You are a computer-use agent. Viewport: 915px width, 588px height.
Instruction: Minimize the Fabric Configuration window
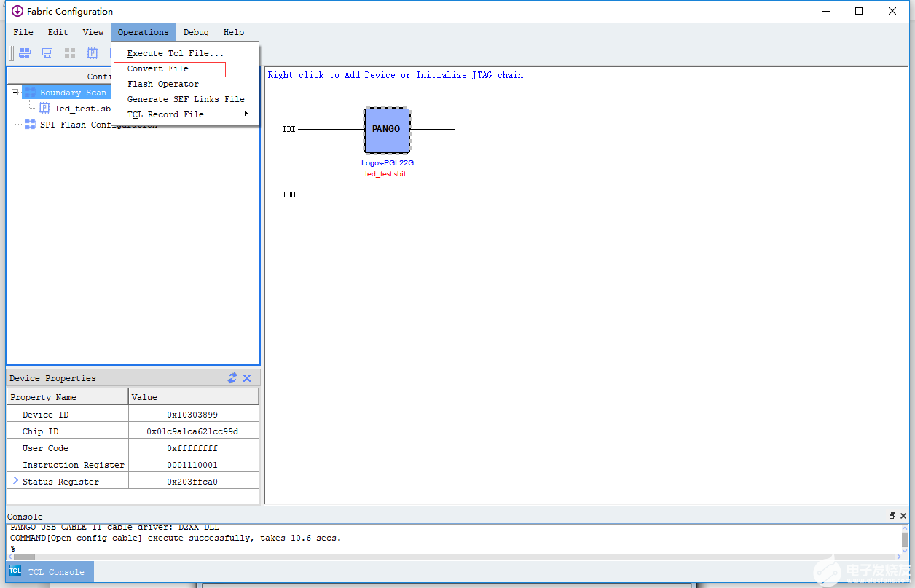point(826,11)
